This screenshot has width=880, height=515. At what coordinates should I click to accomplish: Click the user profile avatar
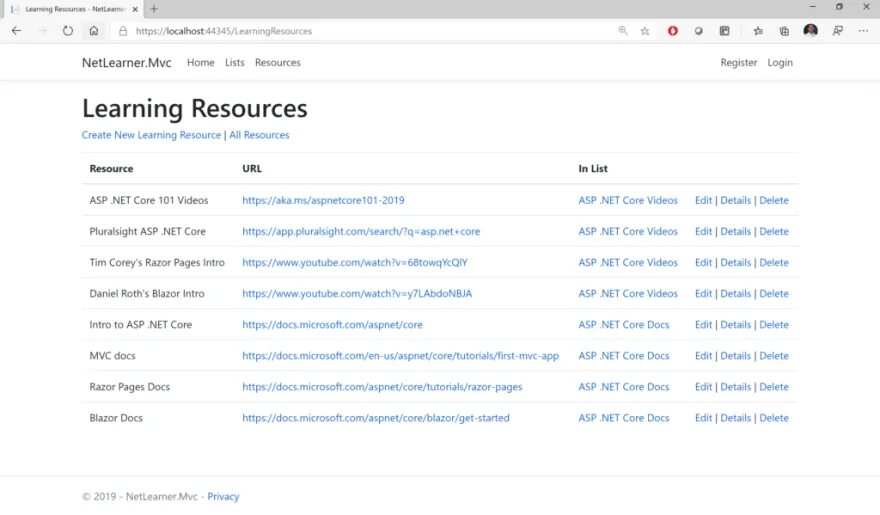810,31
